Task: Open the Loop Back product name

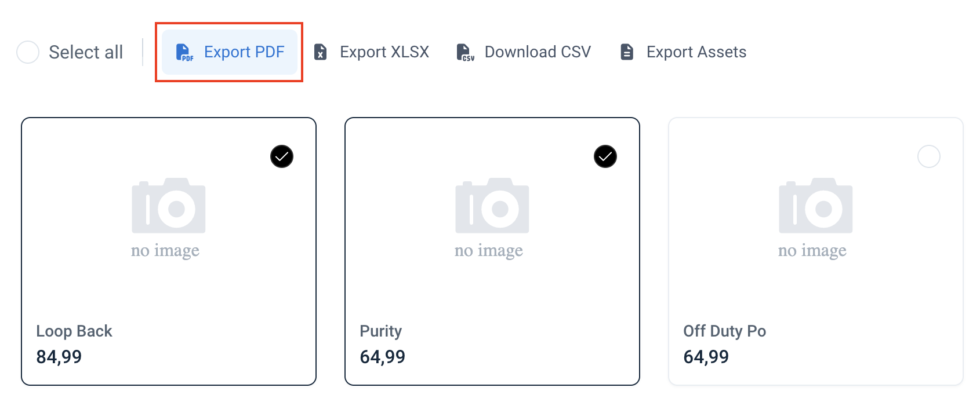Action: (74, 331)
